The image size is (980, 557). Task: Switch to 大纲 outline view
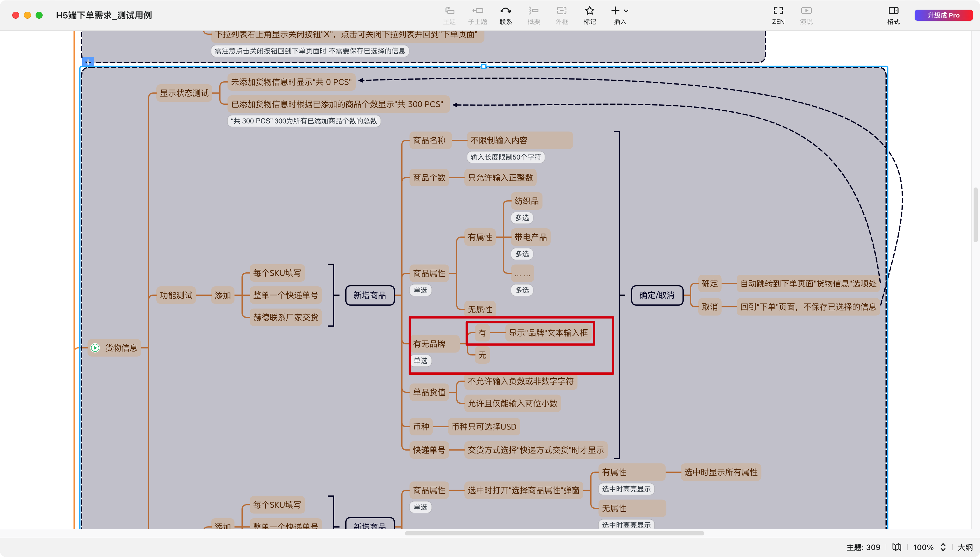pyautogui.click(x=965, y=547)
